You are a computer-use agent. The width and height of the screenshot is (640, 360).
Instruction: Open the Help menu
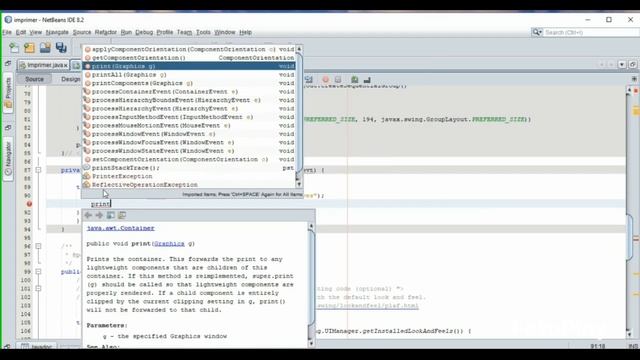pyautogui.click(x=245, y=32)
